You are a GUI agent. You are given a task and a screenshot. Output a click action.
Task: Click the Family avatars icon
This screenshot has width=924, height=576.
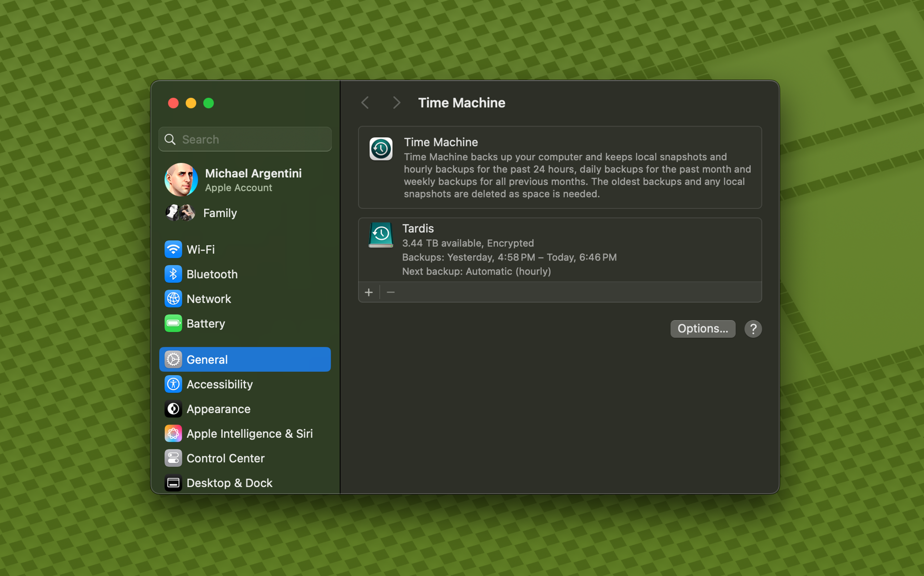pyautogui.click(x=180, y=212)
